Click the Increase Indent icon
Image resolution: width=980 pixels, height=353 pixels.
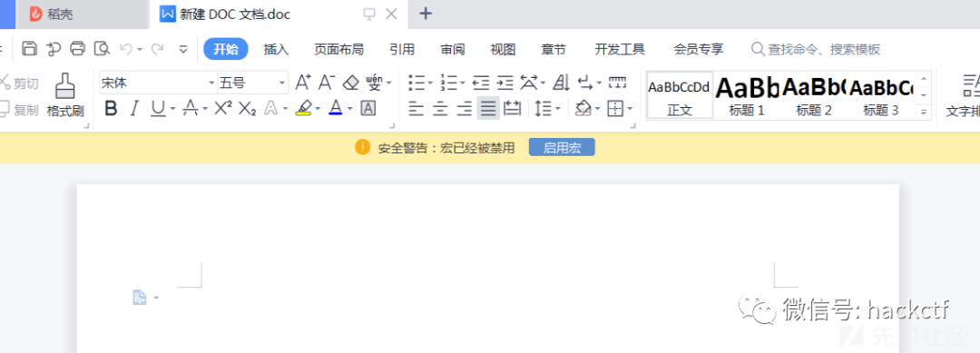click(505, 82)
